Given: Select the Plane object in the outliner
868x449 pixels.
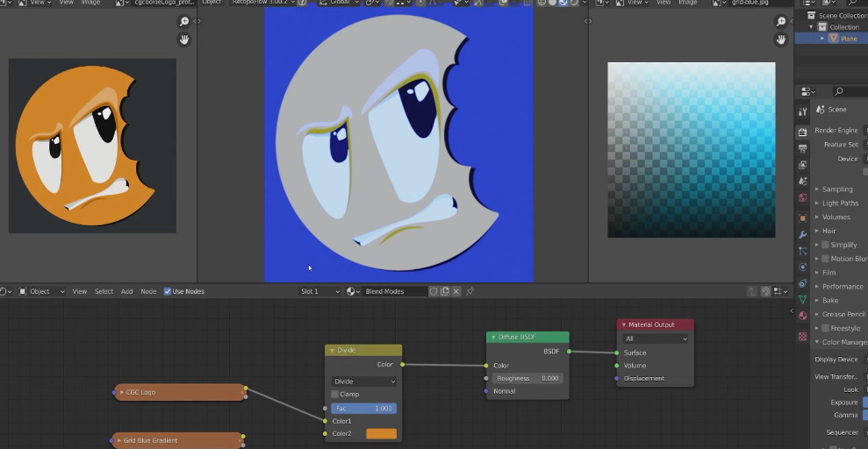Looking at the screenshot, I should [848, 39].
